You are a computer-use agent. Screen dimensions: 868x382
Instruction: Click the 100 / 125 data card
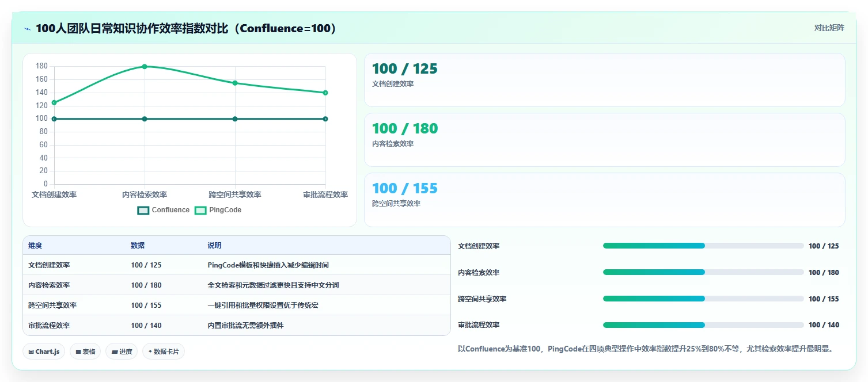pos(605,80)
